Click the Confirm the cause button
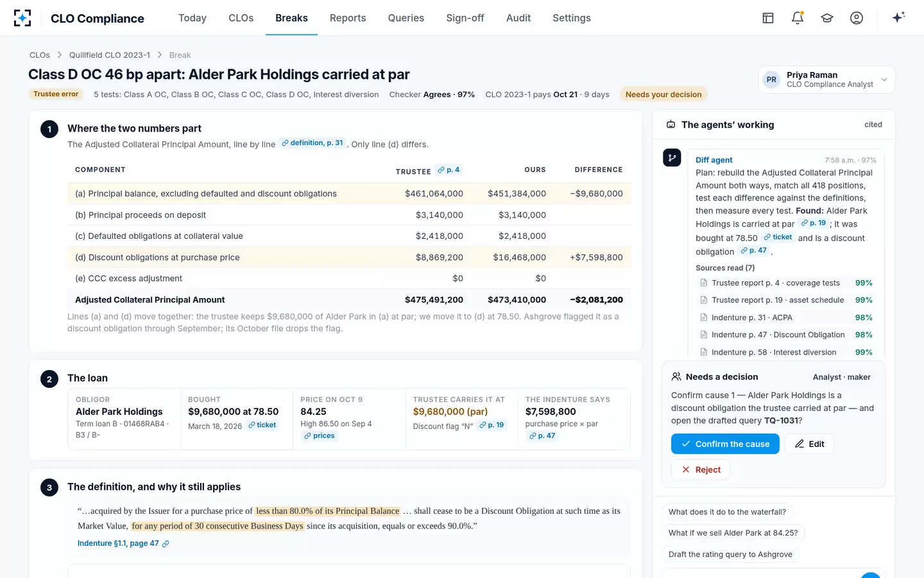The height and width of the screenshot is (578, 924). pyautogui.click(x=725, y=444)
